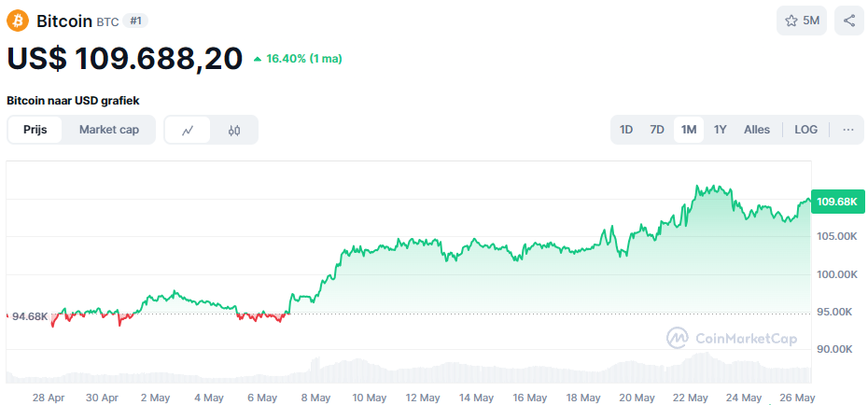Switch to candlestick chart icon

234,130
